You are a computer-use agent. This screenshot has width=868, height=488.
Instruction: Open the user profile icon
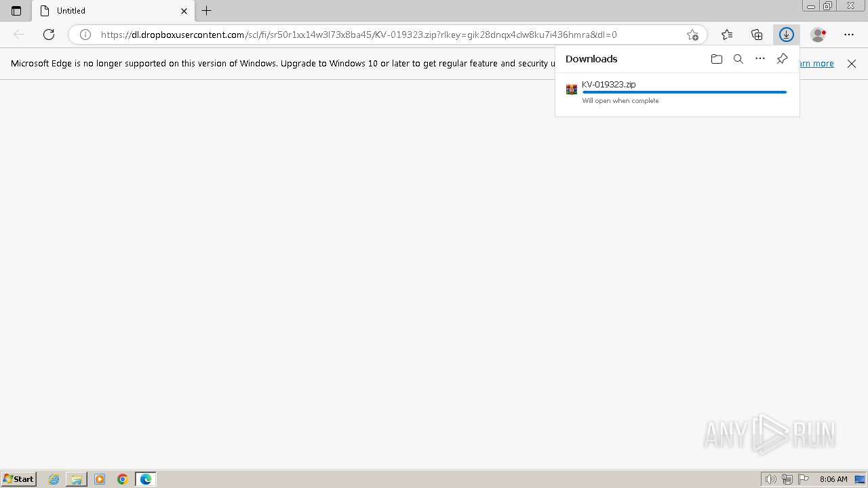(818, 35)
